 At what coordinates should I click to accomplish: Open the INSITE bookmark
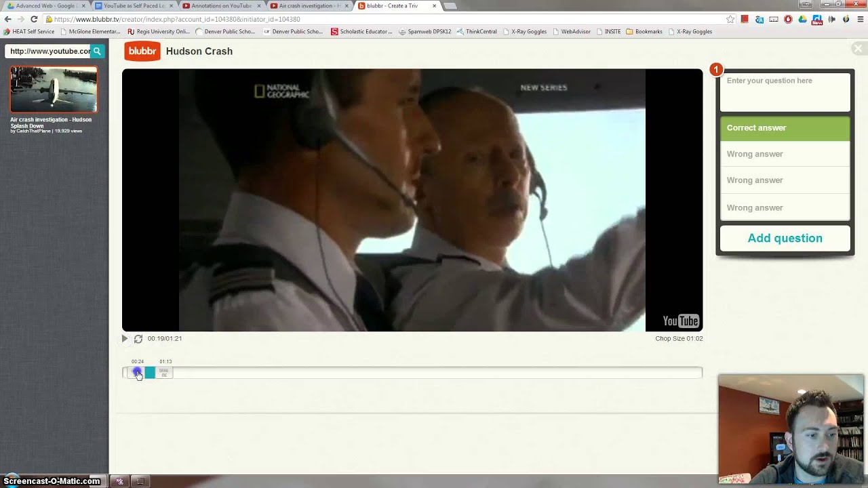[x=609, y=31]
